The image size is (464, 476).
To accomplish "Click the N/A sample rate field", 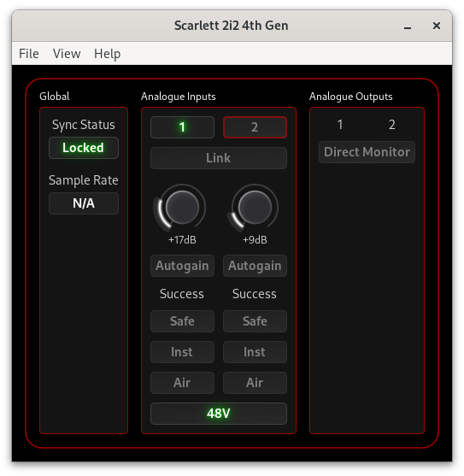I will [x=84, y=203].
